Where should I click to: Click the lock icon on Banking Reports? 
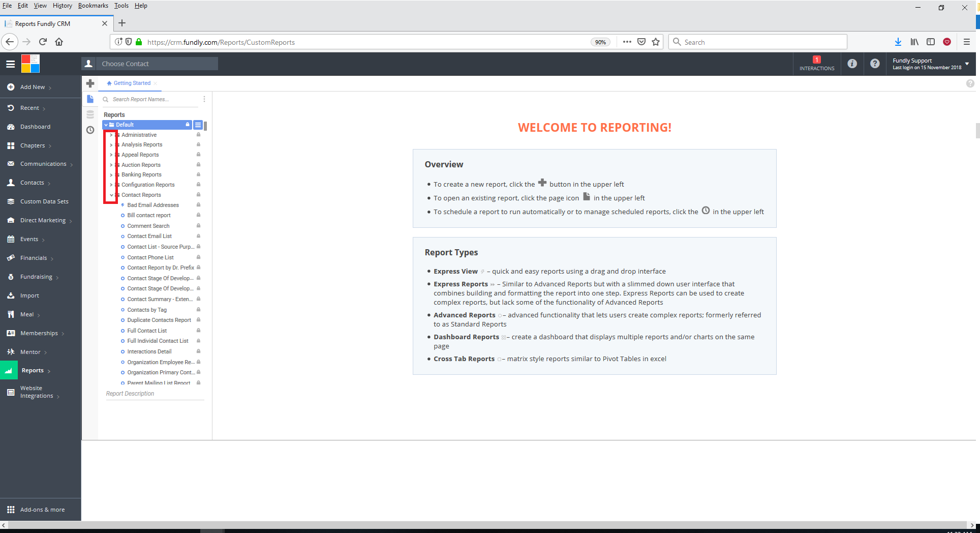point(198,174)
